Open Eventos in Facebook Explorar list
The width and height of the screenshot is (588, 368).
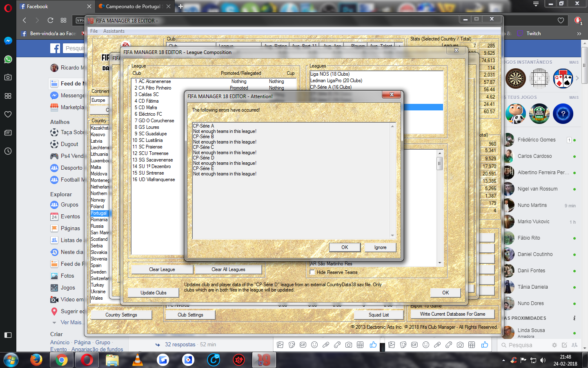coord(70,216)
